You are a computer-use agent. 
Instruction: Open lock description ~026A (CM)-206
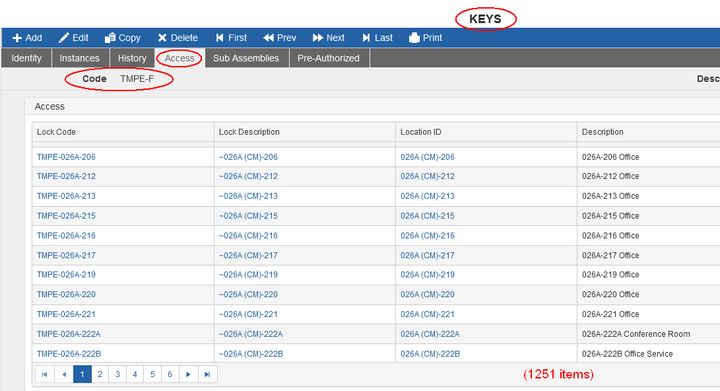(248, 157)
